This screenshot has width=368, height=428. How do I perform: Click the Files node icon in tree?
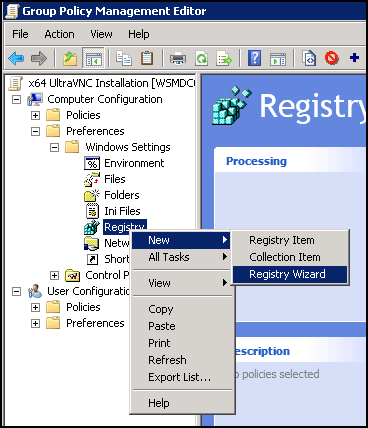(x=92, y=179)
